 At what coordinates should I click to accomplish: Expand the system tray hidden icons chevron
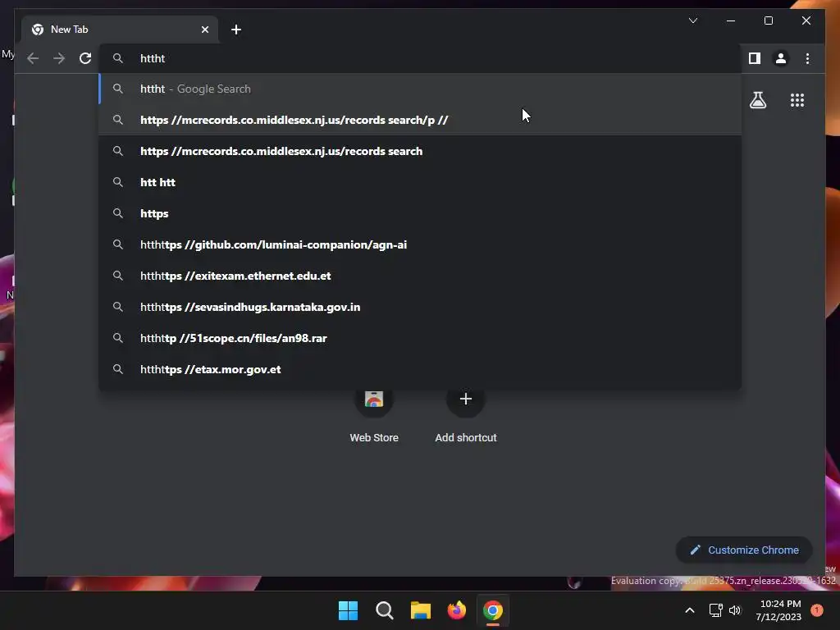689,610
